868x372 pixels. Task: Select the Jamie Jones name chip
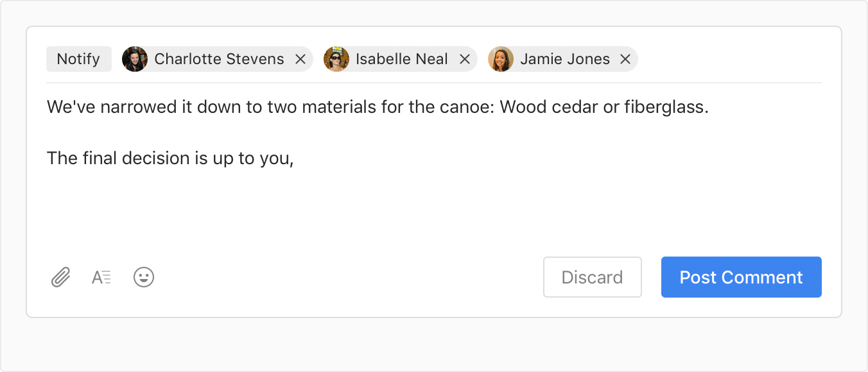[x=563, y=59]
